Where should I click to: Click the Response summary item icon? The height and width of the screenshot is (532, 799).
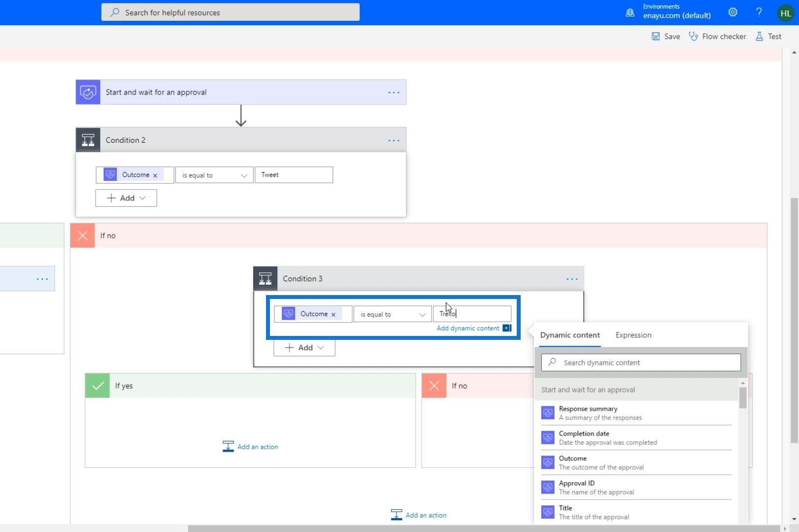click(548, 413)
